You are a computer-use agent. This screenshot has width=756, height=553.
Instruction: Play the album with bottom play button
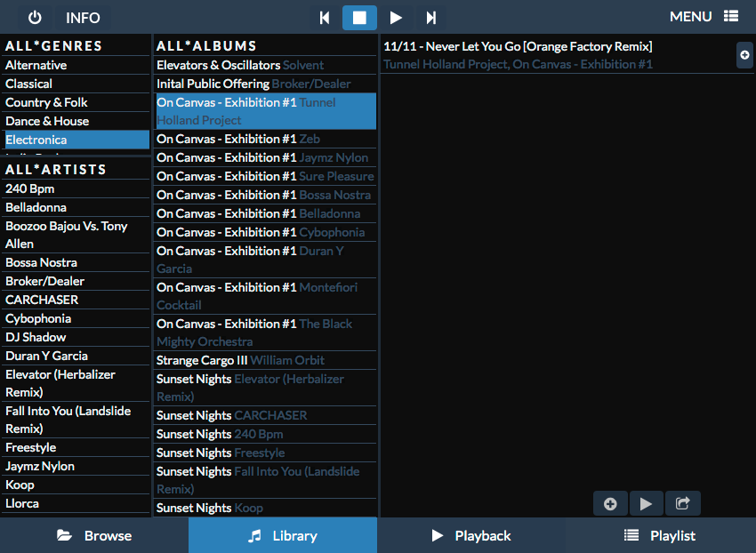coord(646,504)
